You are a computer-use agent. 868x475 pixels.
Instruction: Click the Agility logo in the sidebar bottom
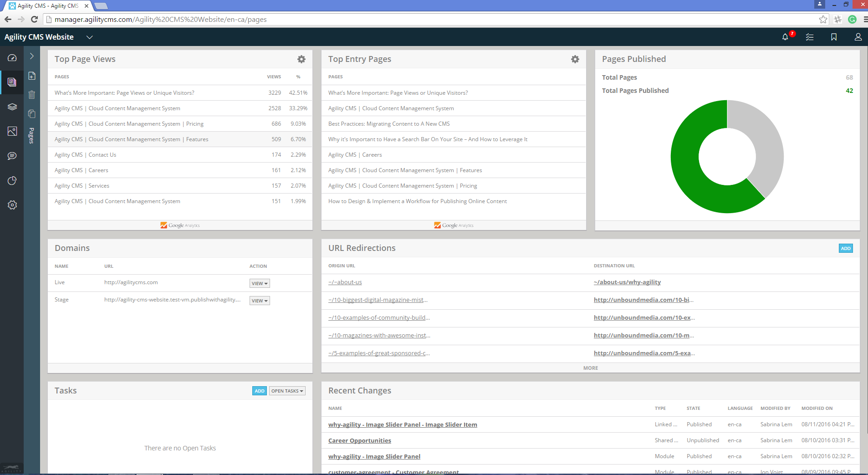click(x=11, y=469)
